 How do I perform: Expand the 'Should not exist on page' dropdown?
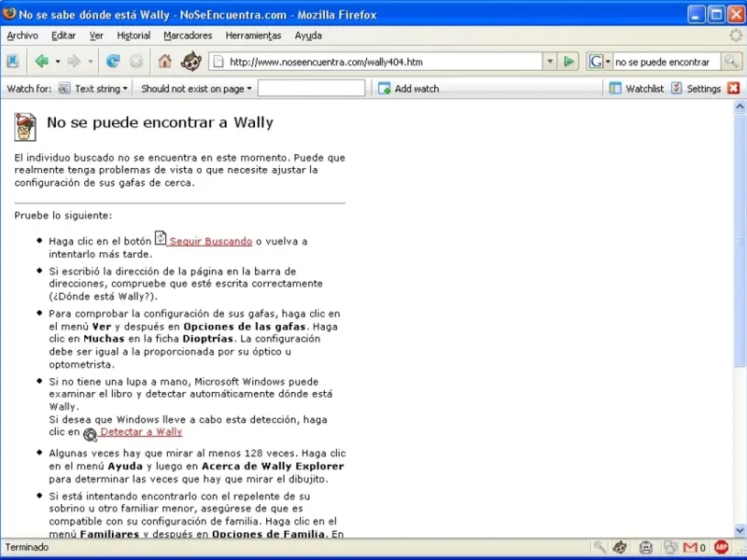click(196, 89)
